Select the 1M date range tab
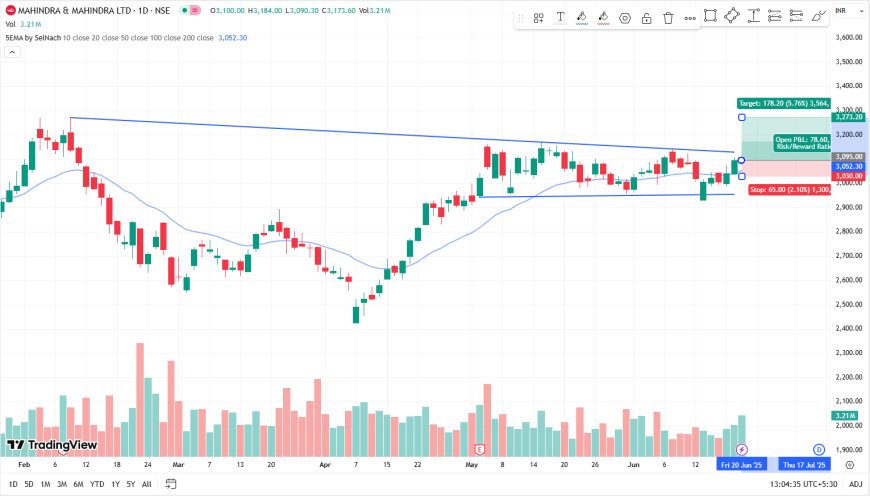Screen dimensions: 870x496 click(46, 484)
